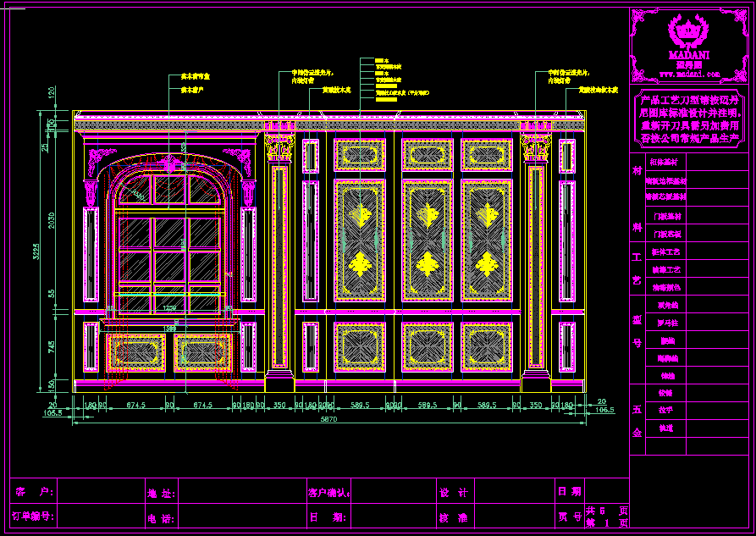The image size is (756, 536).
Task: Select the 核准 label
Action: (x=453, y=518)
